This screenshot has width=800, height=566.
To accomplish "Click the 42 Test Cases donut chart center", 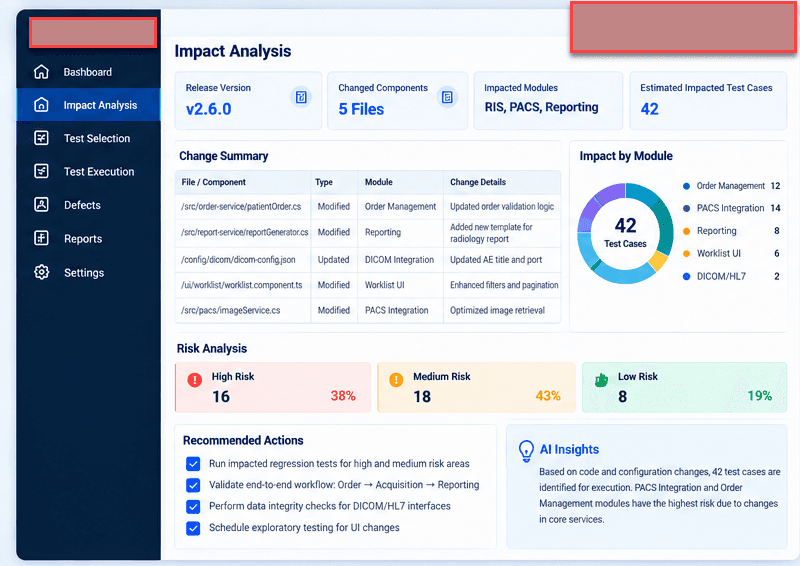I will (626, 233).
